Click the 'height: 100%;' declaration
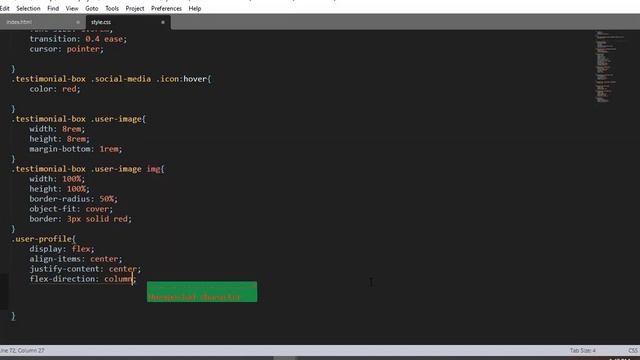 click(x=59, y=189)
